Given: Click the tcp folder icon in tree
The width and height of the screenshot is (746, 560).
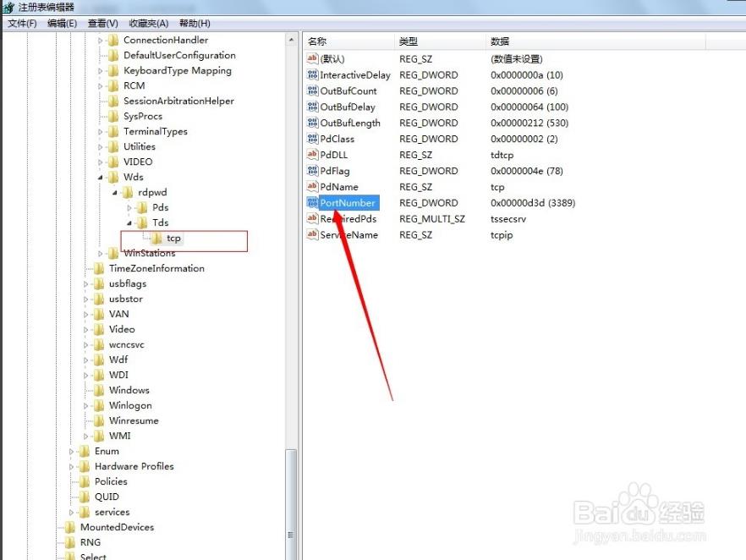Looking at the screenshot, I should tap(156, 239).
